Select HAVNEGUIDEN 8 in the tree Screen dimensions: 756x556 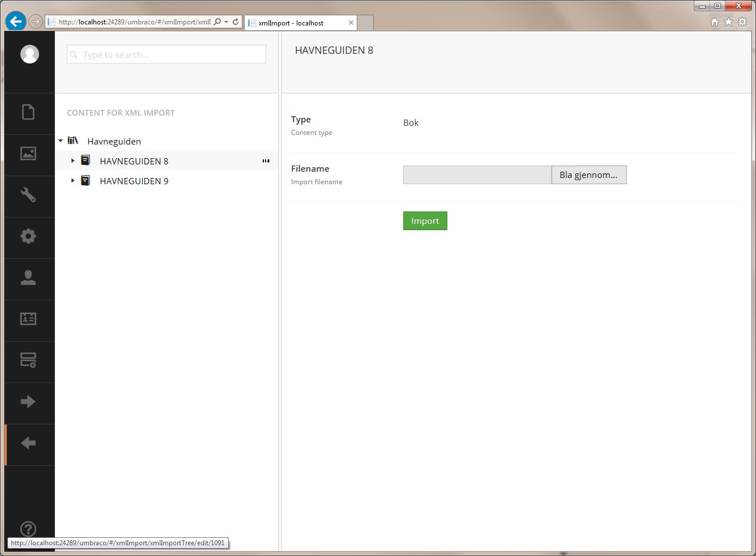tap(134, 161)
